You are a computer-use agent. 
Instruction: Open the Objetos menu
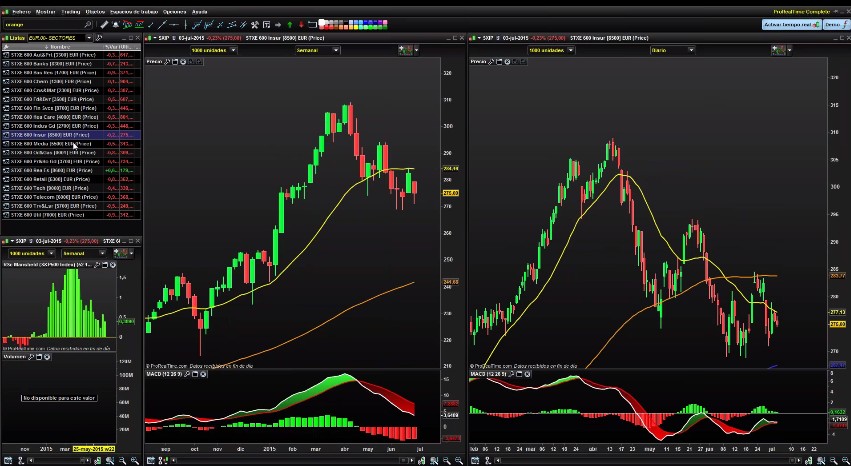click(96, 11)
